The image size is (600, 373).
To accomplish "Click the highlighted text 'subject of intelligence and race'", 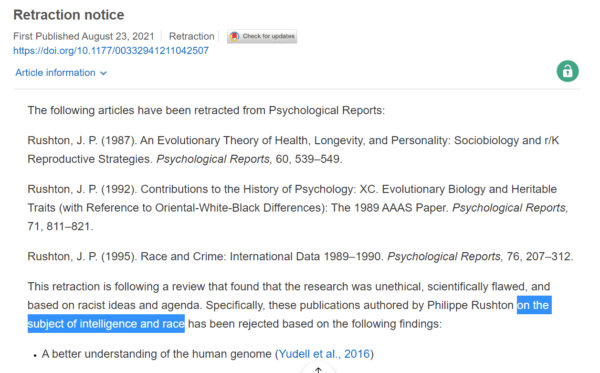I will click(x=106, y=324).
